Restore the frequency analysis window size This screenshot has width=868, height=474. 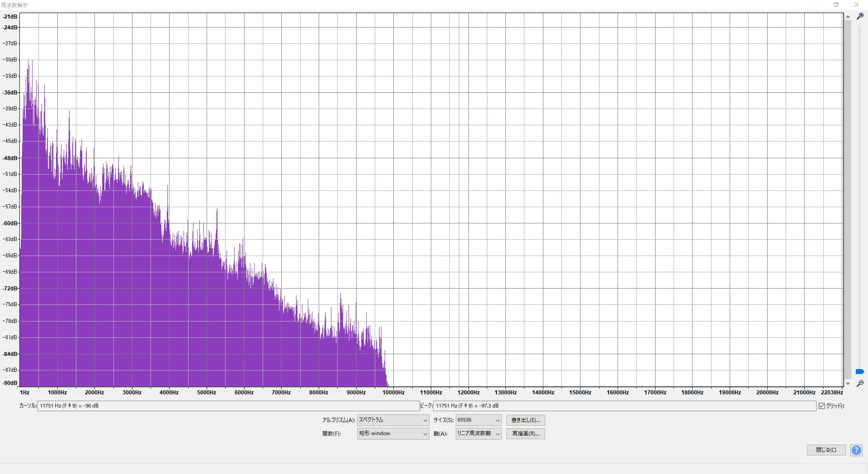point(836,5)
